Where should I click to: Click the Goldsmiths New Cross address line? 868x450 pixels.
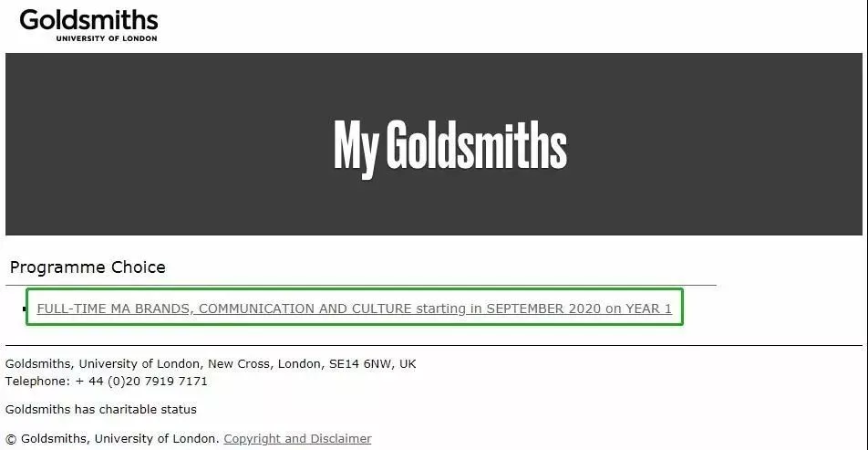[211, 364]
